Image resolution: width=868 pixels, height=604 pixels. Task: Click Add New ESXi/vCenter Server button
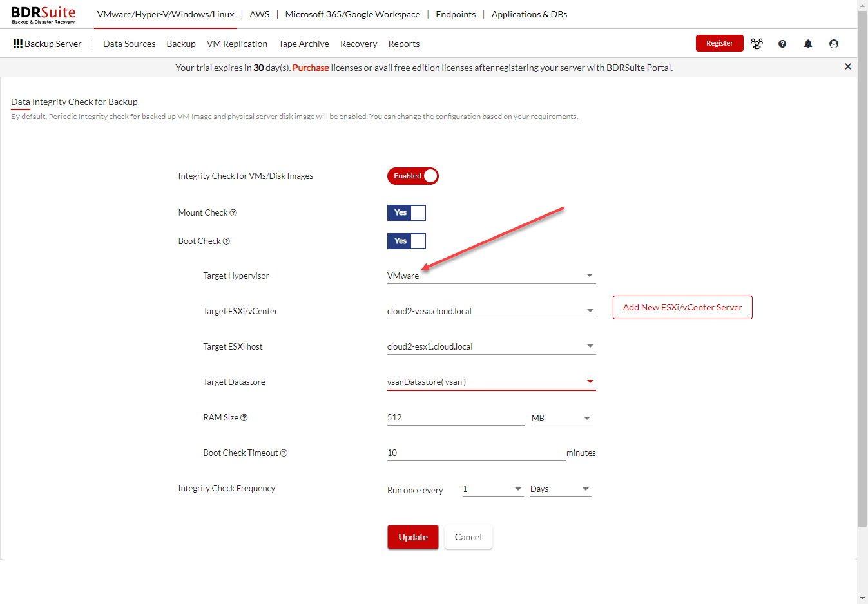click(x=682, y=307)
